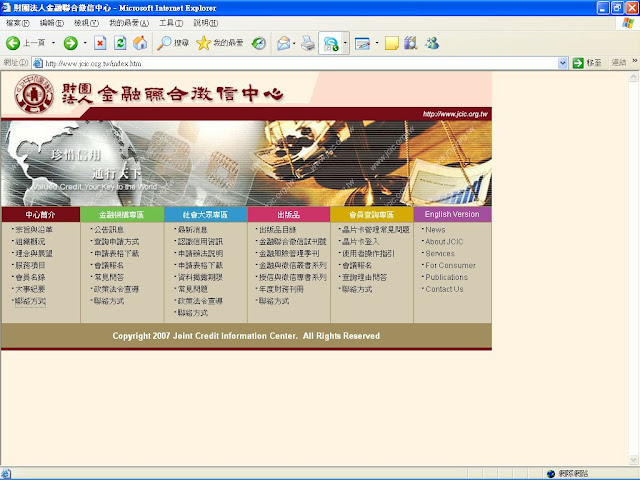Open the Skype icon dropdown arrow

click(345, 43)
